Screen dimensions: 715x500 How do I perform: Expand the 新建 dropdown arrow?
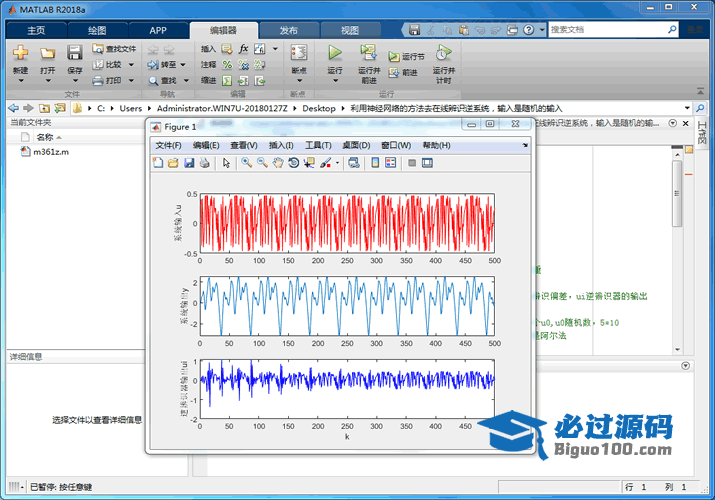point(21,81)
